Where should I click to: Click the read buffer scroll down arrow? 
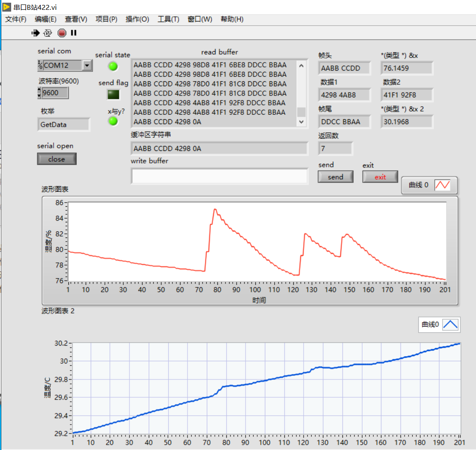click(301, 122)
